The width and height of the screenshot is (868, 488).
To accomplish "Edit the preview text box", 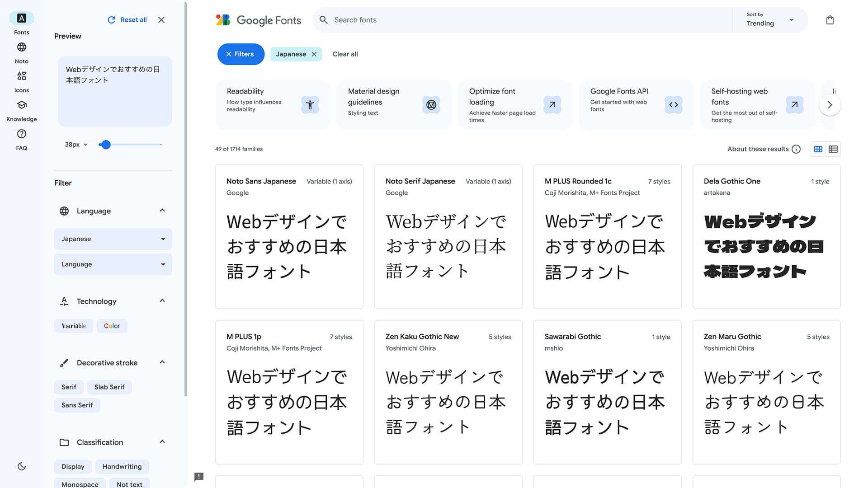I will click(x=115, y=91).
